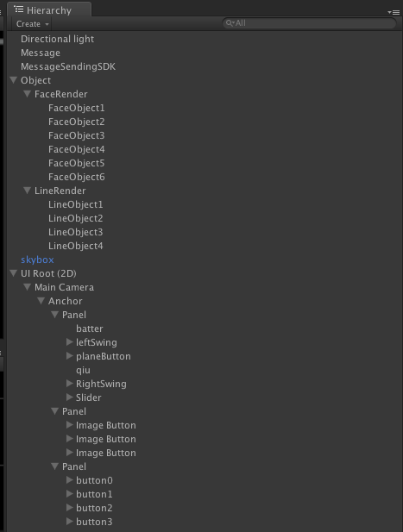Select FaceObject3 in hierarchy
The height and width of the screenshot is (532, 403).
(77, 135)
